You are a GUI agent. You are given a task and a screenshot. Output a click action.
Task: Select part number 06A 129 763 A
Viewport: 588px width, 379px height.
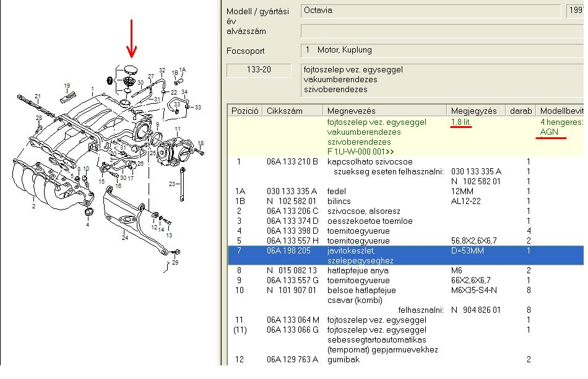[292, 360]
